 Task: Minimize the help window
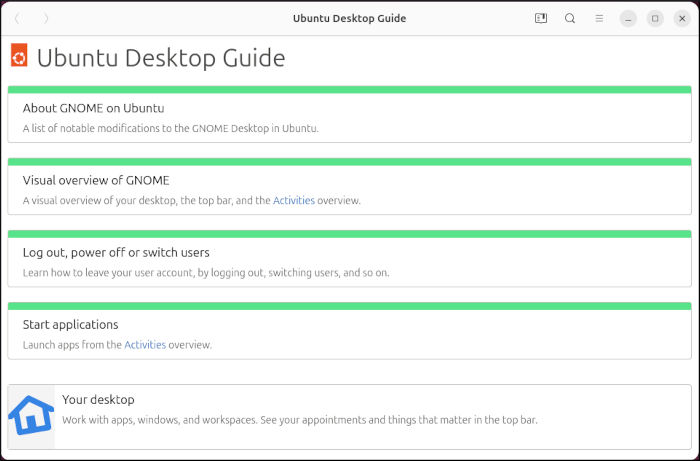627,18
